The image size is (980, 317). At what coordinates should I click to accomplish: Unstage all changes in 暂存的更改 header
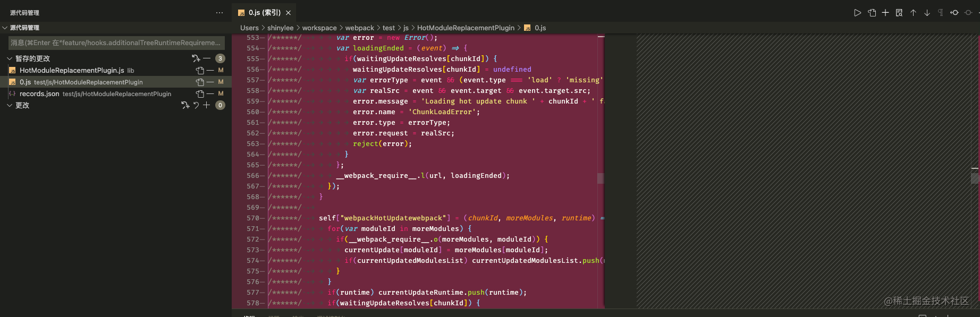[x=207, y=58]
